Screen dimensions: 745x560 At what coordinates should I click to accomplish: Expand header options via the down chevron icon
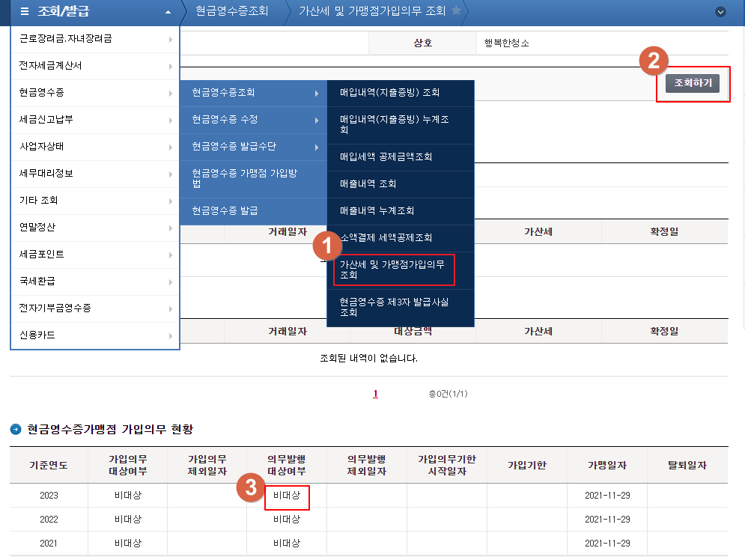click(x=722, y=13)
